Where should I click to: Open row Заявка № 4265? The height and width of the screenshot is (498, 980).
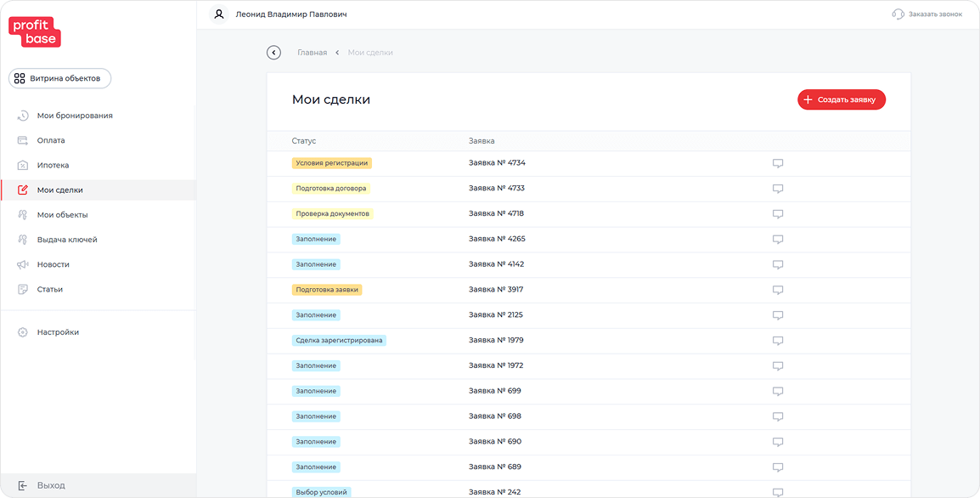589,240
